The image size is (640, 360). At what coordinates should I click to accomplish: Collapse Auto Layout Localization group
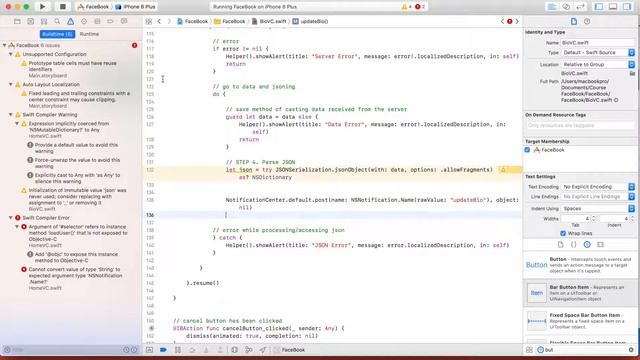(11, 84)
